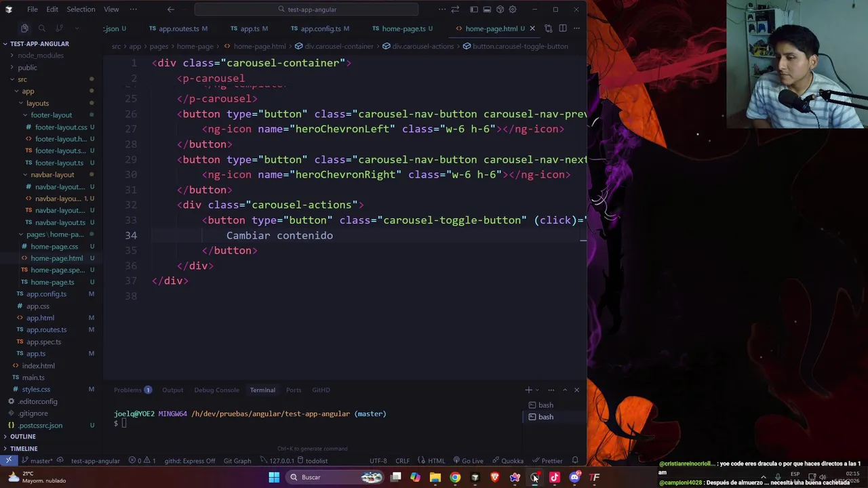Open Google Chrome from taskbar
Image resolution: width=868 pixels, height=488 pixels.
point(455,477)
